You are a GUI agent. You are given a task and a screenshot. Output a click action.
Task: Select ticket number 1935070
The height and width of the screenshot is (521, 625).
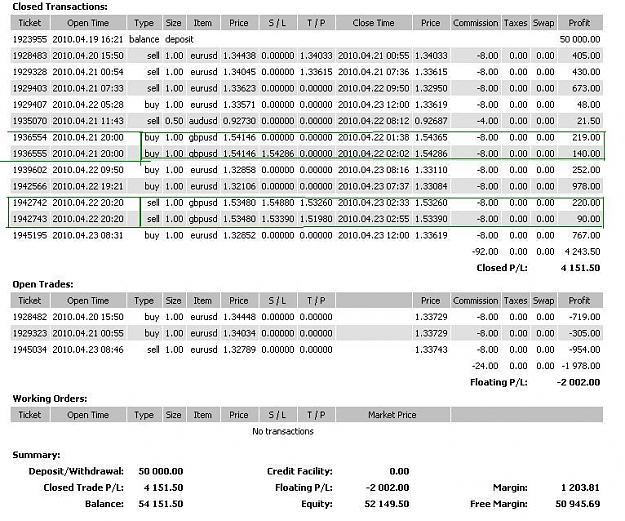pos(30,121)
